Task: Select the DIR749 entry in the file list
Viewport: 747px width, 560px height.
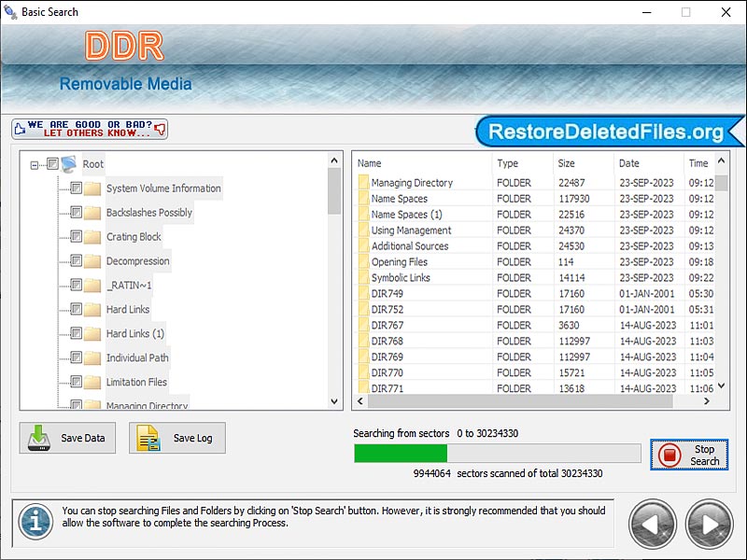Action: (397, 293)
